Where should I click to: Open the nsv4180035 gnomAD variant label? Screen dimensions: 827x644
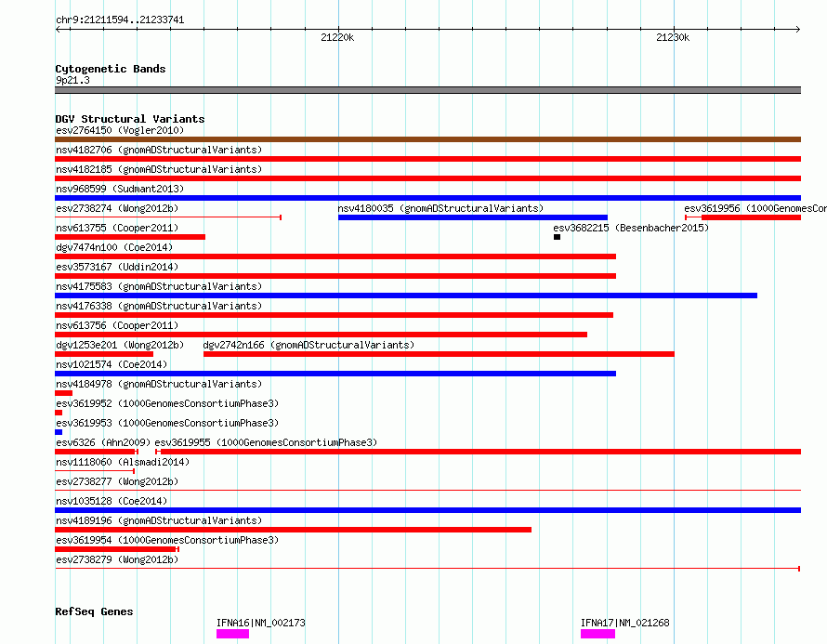click(440, 208)
